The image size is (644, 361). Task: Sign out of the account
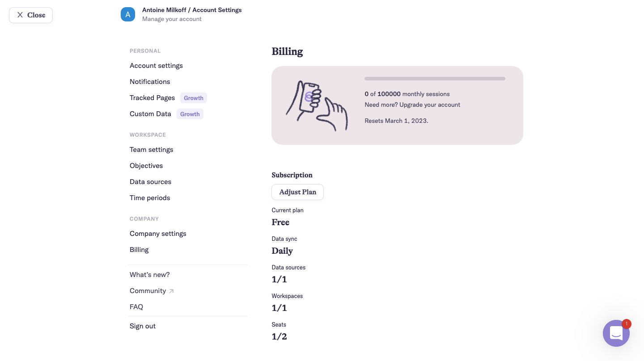pos(143,326)
